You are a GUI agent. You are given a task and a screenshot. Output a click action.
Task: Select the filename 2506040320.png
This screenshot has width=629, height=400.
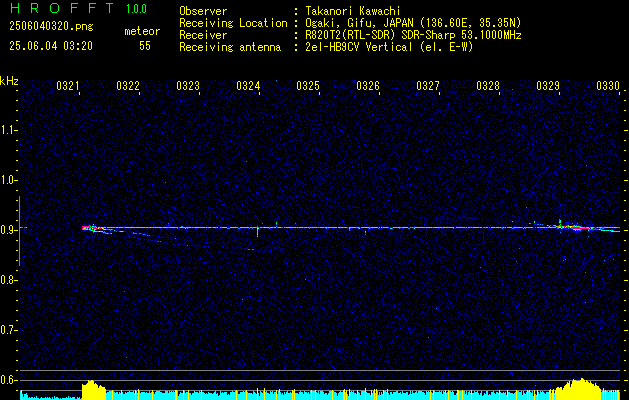pyautogui.click(x=51, y=26)
